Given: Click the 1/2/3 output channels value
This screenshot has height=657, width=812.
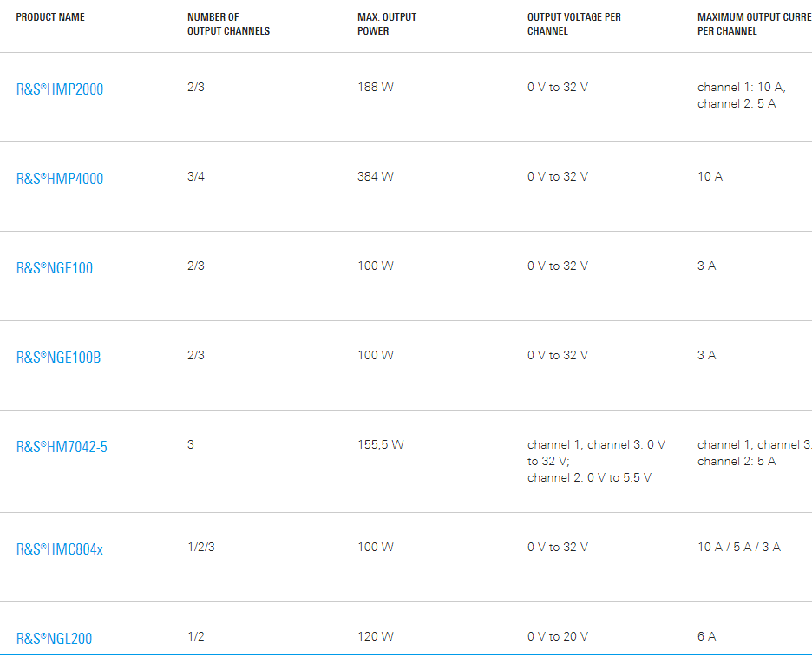Looking at the screenshot, I should 201,547.
